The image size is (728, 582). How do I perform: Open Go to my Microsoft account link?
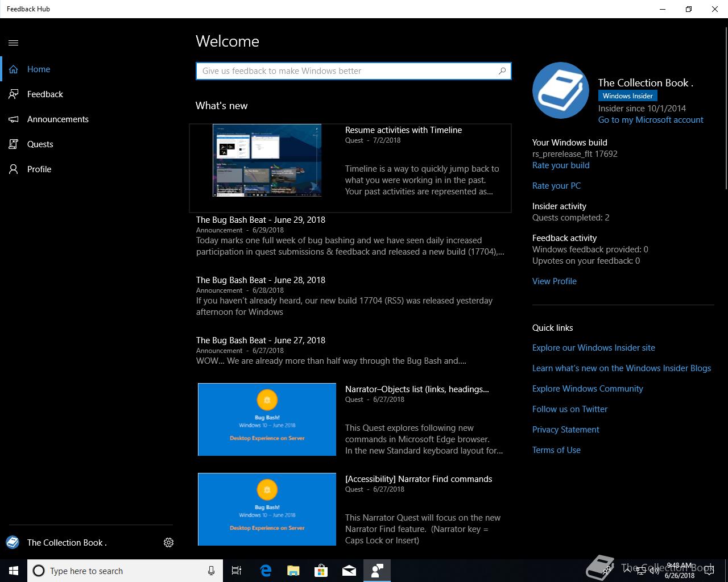point(651,120)
